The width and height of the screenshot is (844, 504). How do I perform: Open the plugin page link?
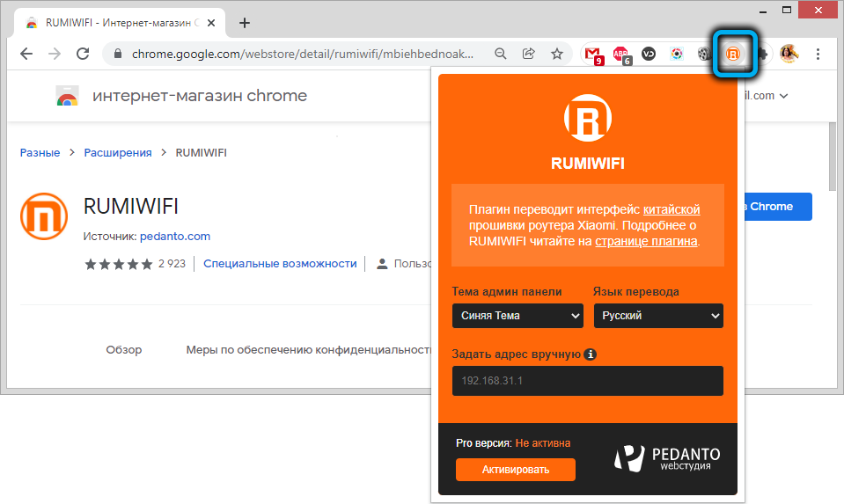point(646,241)
